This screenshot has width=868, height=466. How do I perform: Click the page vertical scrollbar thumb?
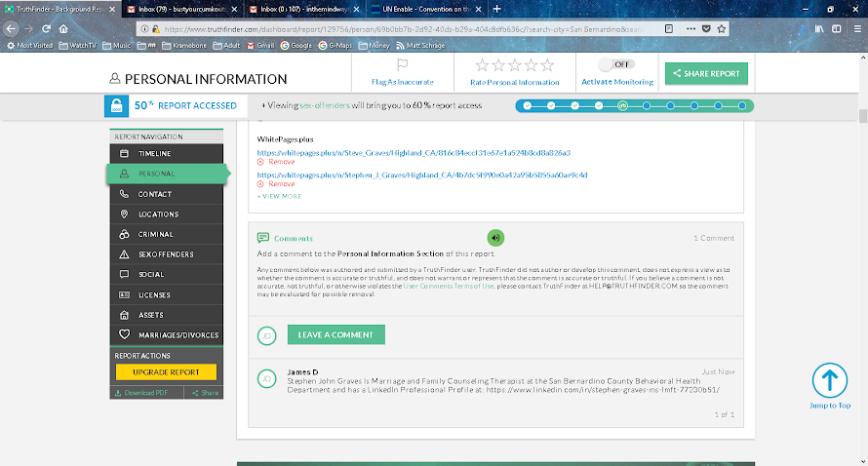pyautogui.click(x=862, y=116)
